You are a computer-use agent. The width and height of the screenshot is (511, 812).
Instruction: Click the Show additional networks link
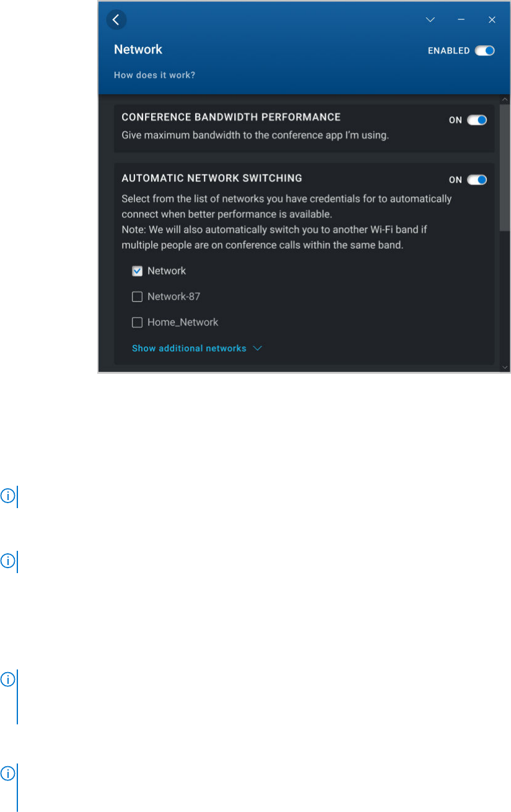[x=189, y=348]
